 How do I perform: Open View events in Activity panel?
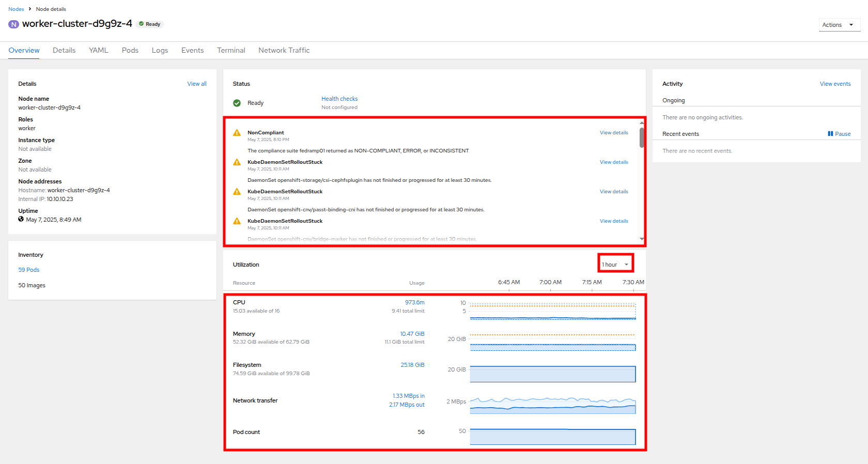(x=835, y=84)
